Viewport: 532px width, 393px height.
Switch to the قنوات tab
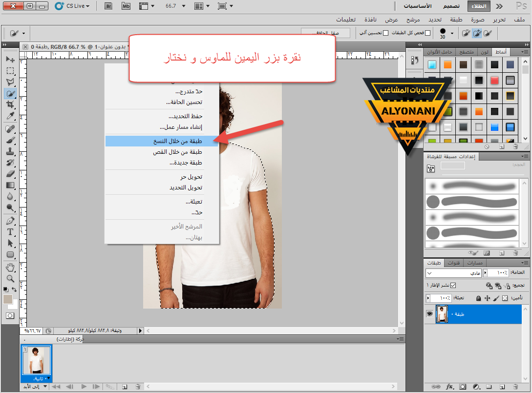coord(454,263)
